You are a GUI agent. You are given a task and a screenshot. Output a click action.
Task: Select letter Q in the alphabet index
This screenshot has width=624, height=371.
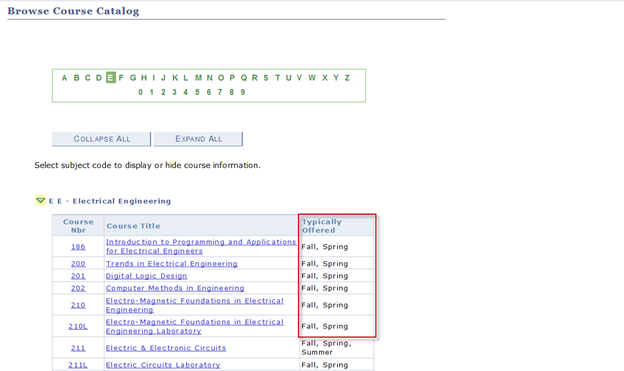pos(244,78)
